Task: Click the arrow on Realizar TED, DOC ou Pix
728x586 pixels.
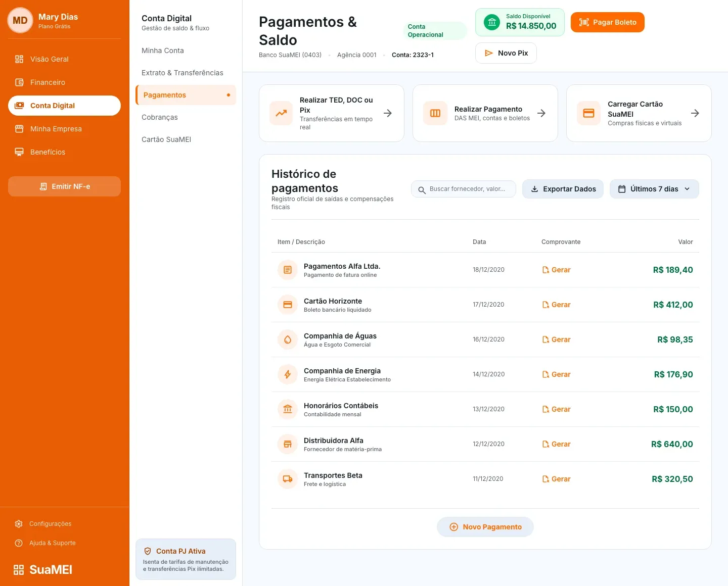Action: tap(388, 113)
